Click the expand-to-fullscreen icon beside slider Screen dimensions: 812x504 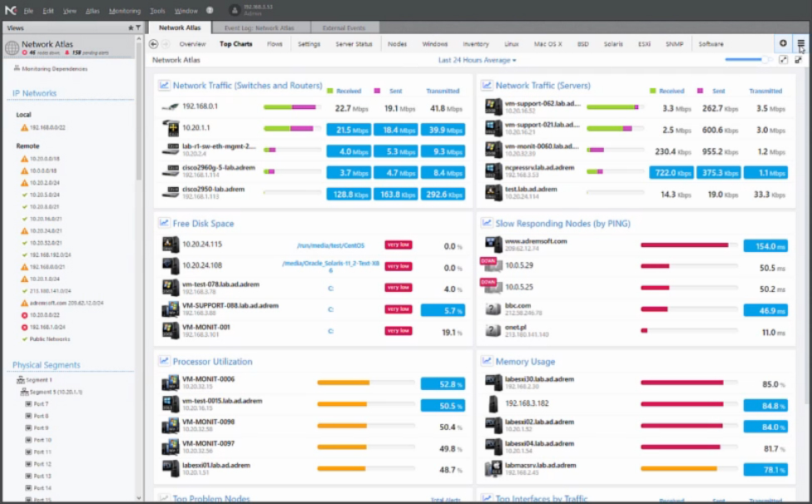click(x=783, y=60)
